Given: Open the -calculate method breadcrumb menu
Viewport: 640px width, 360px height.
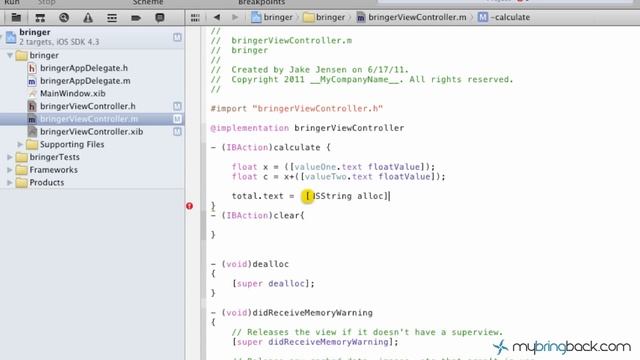Looking at the screenshot, I should [x=504, y=17].
